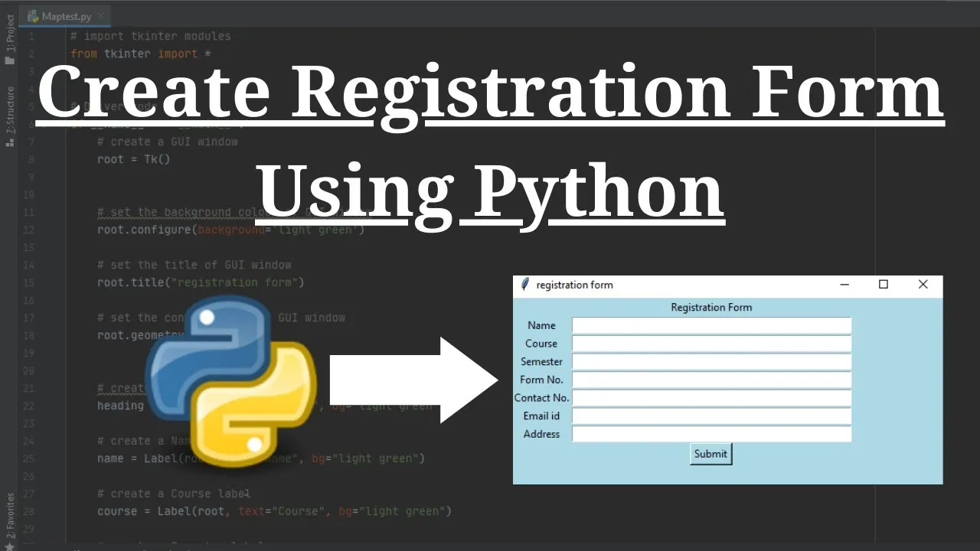Click the "Semester" label in the form

coord(541,361)
